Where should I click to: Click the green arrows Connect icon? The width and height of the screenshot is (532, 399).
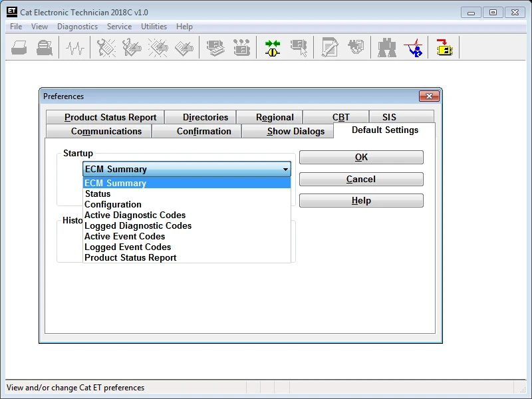[273, 48]
